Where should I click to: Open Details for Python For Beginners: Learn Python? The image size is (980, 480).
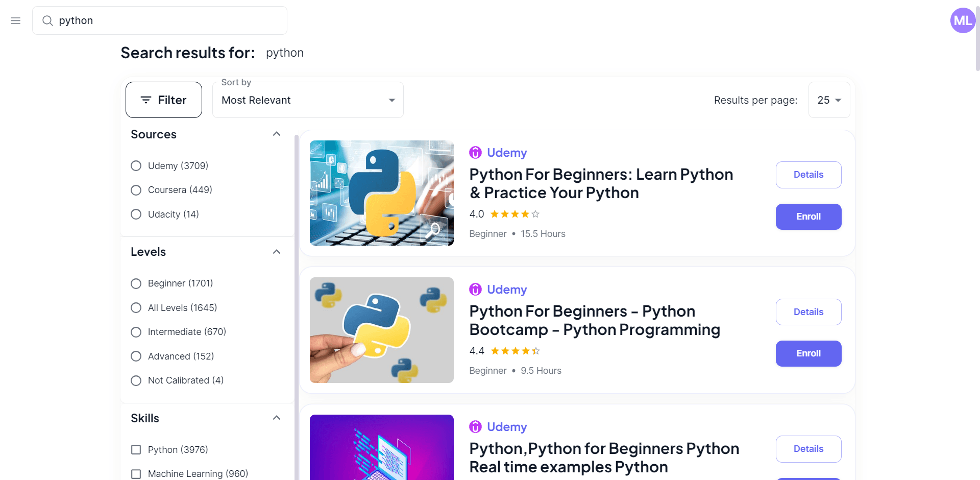click(x=808, y=175)
